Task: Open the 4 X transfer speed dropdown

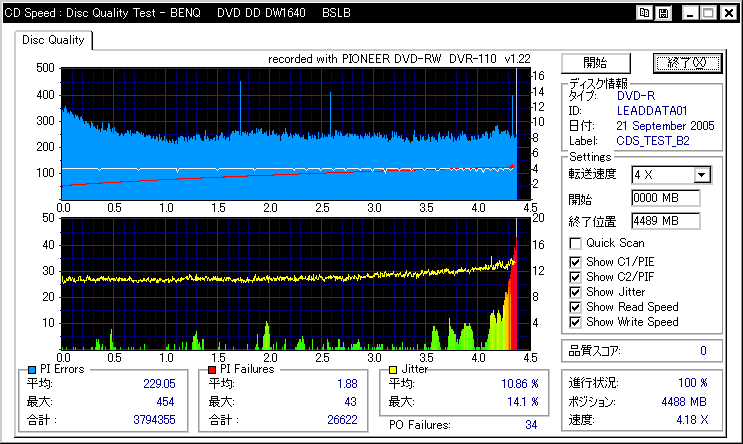Action: [701, 175]
